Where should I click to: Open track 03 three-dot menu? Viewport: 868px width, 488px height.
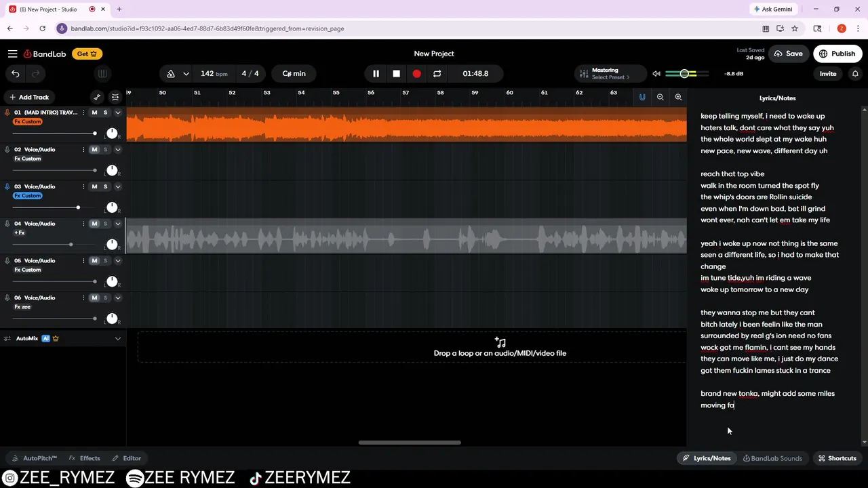pos(83,186)
